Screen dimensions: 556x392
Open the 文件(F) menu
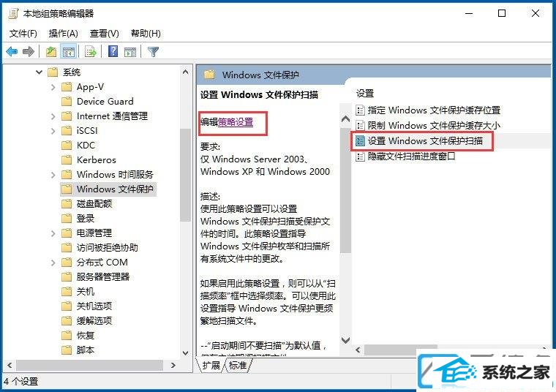[x=23, y=34]
